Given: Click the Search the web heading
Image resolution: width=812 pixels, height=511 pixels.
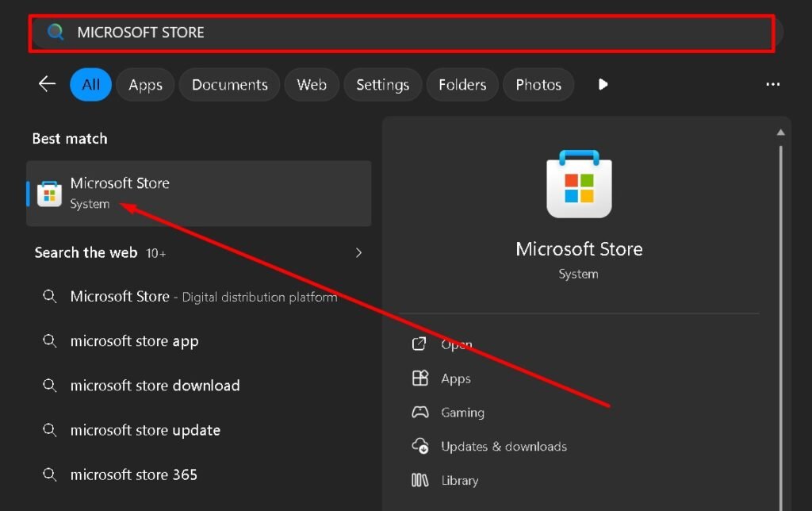Looking at the screenshot, I should [x=86, y=253].
